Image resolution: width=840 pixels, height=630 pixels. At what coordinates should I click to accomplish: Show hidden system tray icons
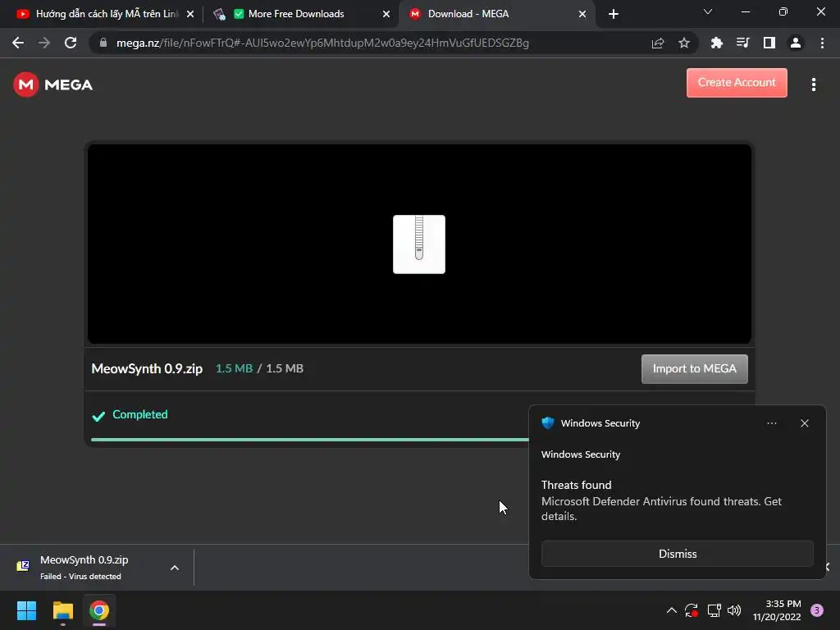671,610
